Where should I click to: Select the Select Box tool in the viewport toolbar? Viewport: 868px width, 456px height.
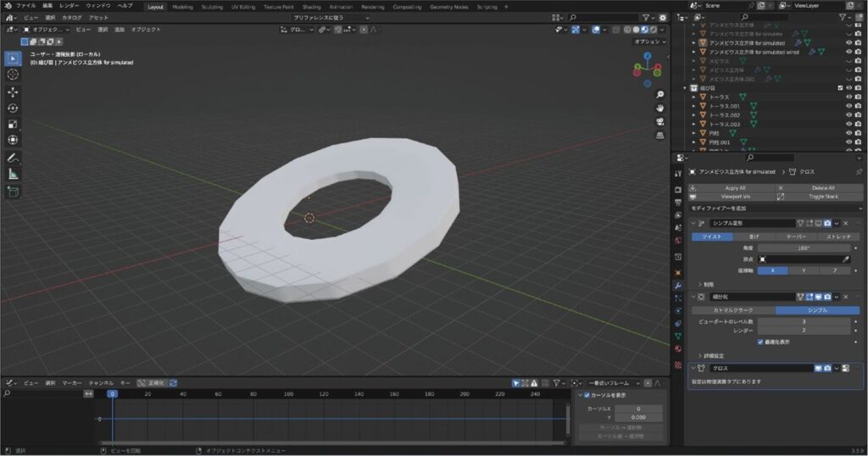tap(13, 58)
